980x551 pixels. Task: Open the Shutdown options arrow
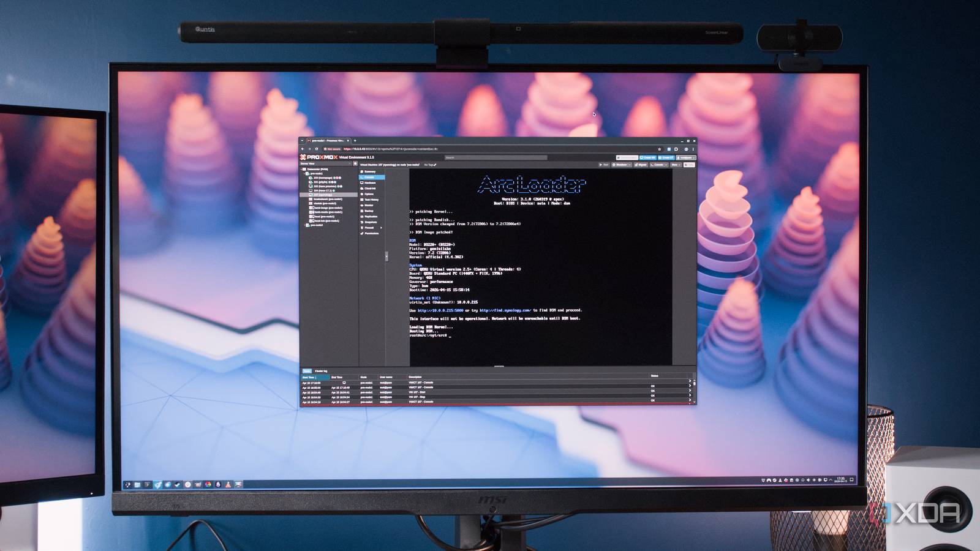[630, 165]
